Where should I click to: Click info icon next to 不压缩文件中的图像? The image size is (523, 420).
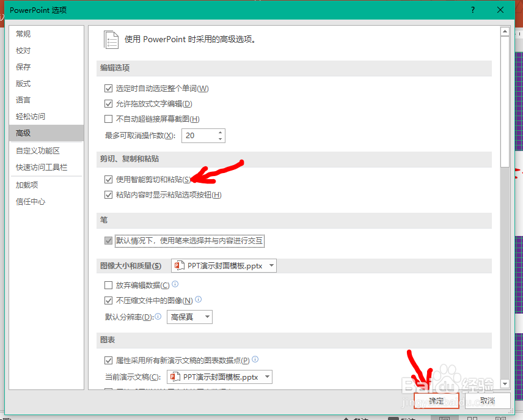pos(199,299)
